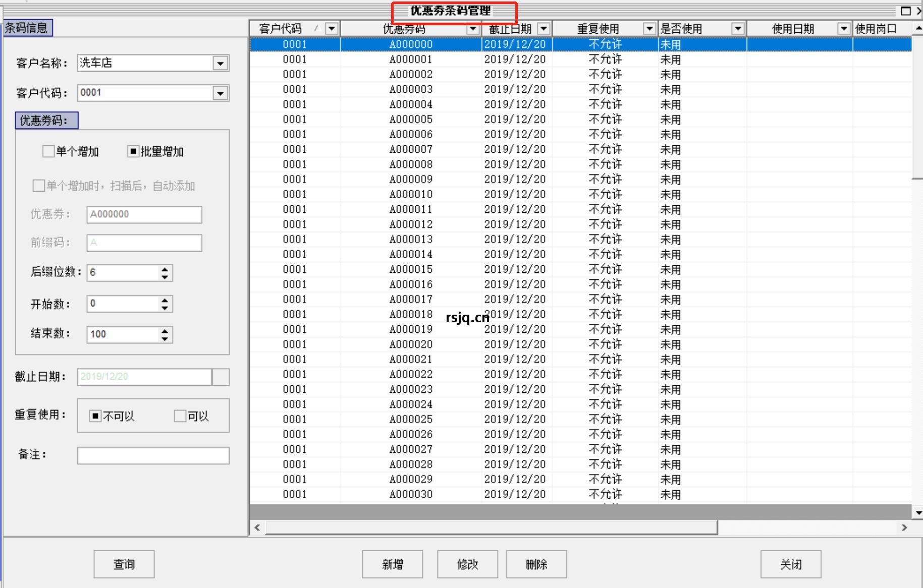923x588 pixels.
Task: Open the filter on the 重复使用 column header
Action: pyautogui.click(x=649, y=29)
